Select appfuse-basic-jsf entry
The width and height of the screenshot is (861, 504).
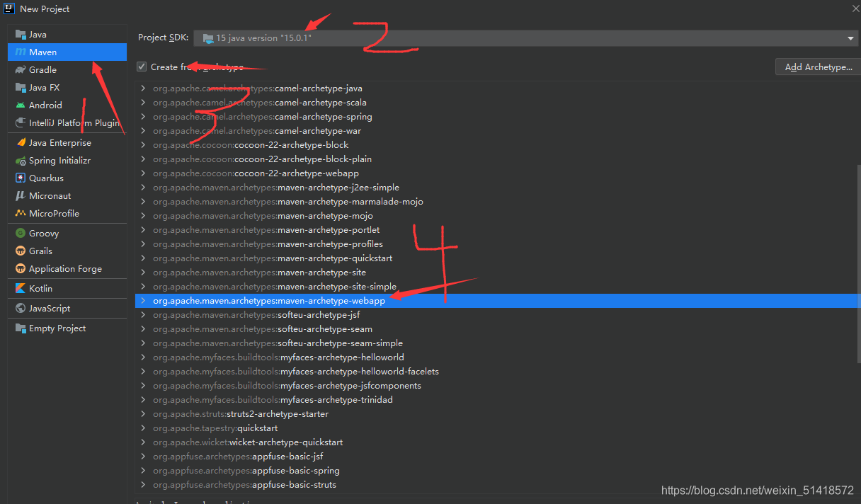(238, 457)
